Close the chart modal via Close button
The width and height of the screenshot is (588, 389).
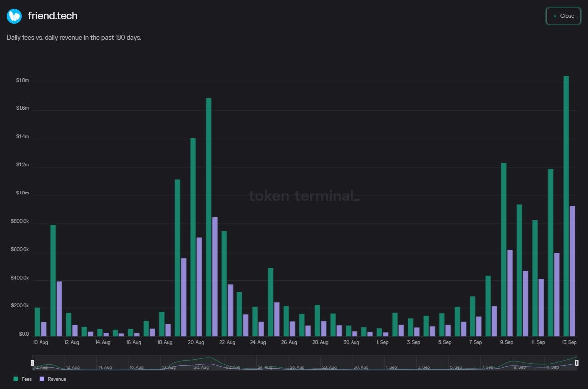coord(563,16)
